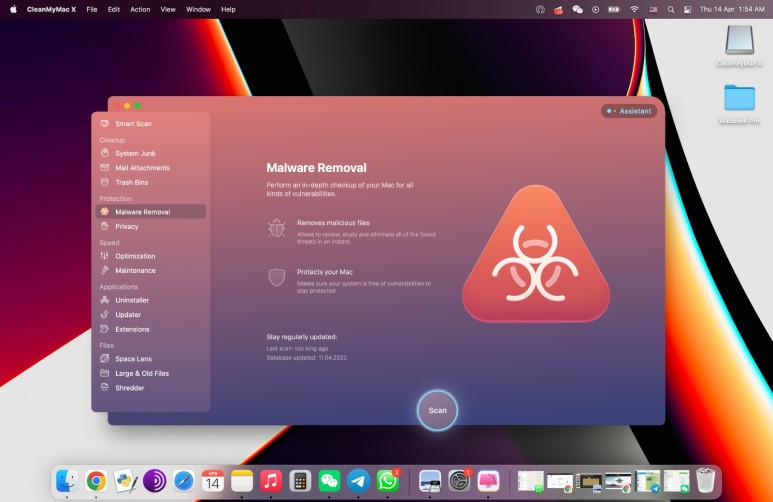
Task: Click 'Database updated: 11.04.2022' text
Action: point(307,358)
